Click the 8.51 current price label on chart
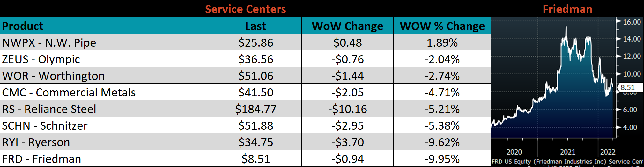 [x=627, y=87]
